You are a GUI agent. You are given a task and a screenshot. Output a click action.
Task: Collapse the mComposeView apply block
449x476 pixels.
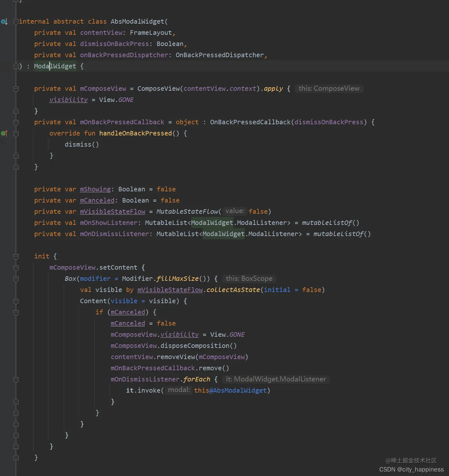point(16,89)
